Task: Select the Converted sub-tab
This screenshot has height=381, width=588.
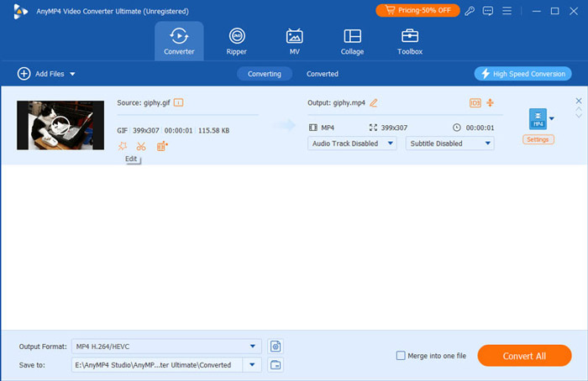Action: coord(322,74)
